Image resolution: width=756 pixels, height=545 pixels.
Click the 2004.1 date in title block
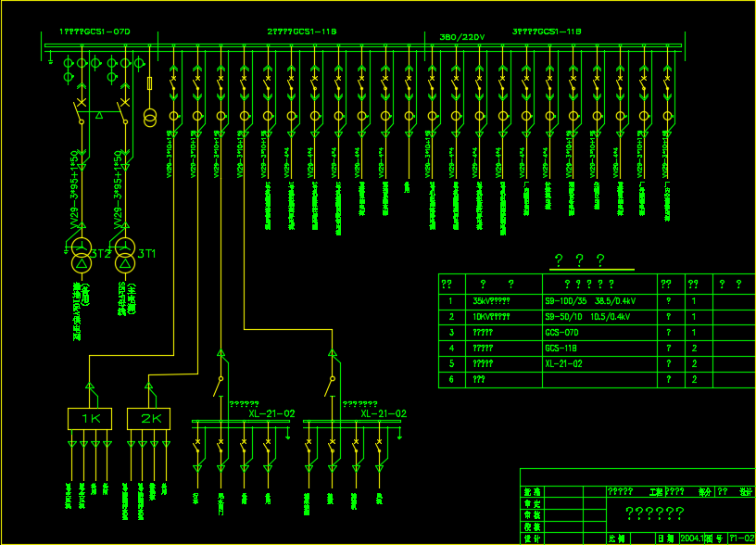(x=692, y=538)
